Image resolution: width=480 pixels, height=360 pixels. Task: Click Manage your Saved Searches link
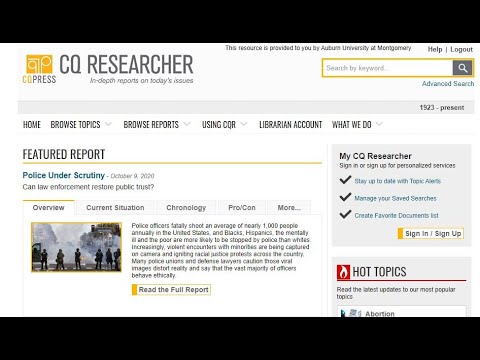tap(395, 198)
